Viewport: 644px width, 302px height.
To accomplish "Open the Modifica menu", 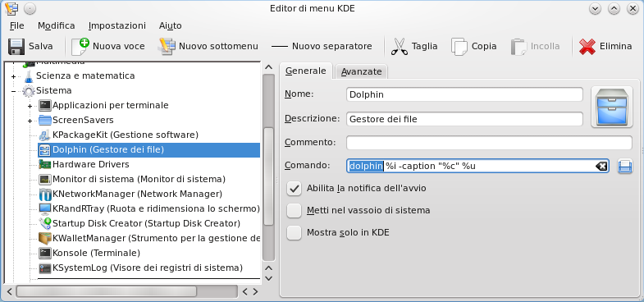I will [57, 25].
